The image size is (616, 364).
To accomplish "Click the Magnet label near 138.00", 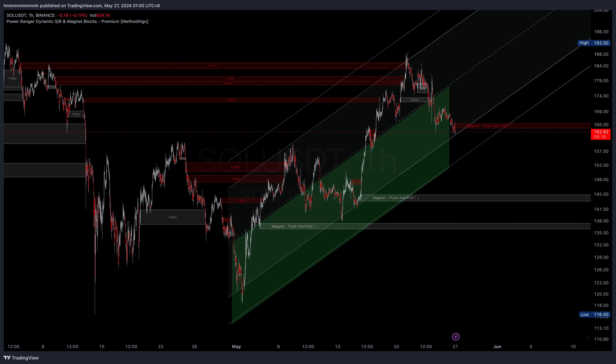I will [294, 226].
